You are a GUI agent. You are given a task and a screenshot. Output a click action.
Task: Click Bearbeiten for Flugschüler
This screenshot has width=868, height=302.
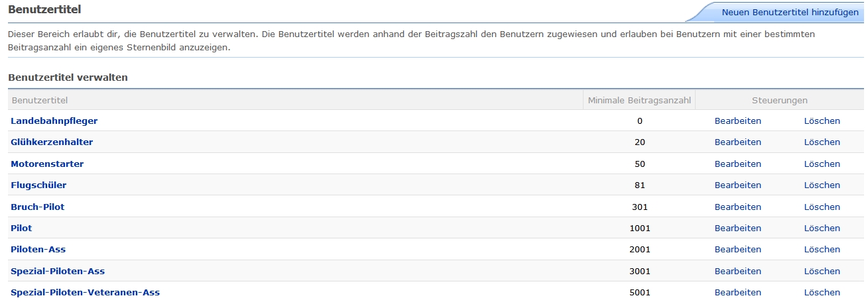click(737, 185)
